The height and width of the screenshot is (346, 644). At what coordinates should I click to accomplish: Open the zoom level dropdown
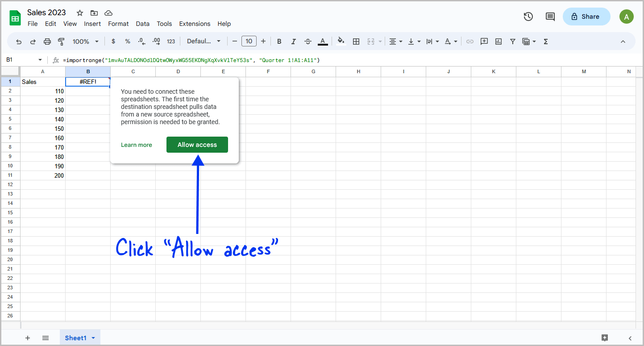click(85, 41)
